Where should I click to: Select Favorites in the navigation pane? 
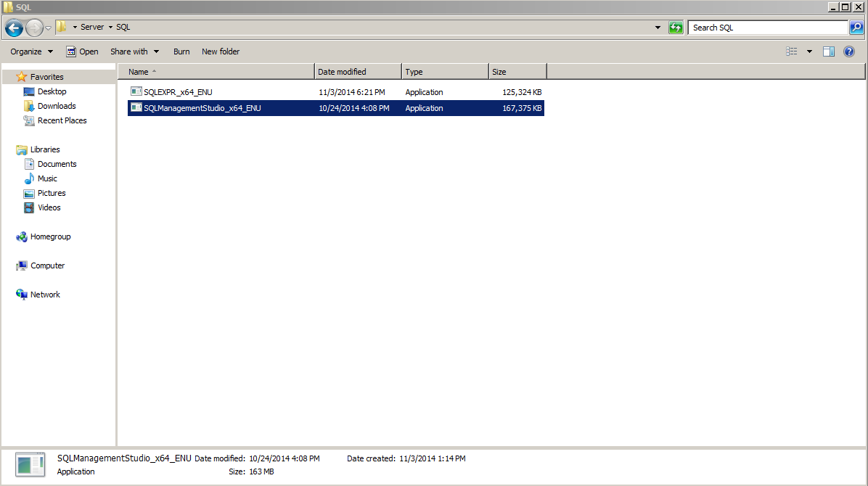46,77
